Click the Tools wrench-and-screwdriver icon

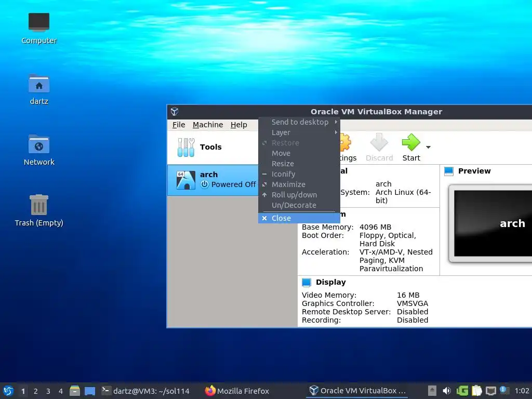[186, 147]
